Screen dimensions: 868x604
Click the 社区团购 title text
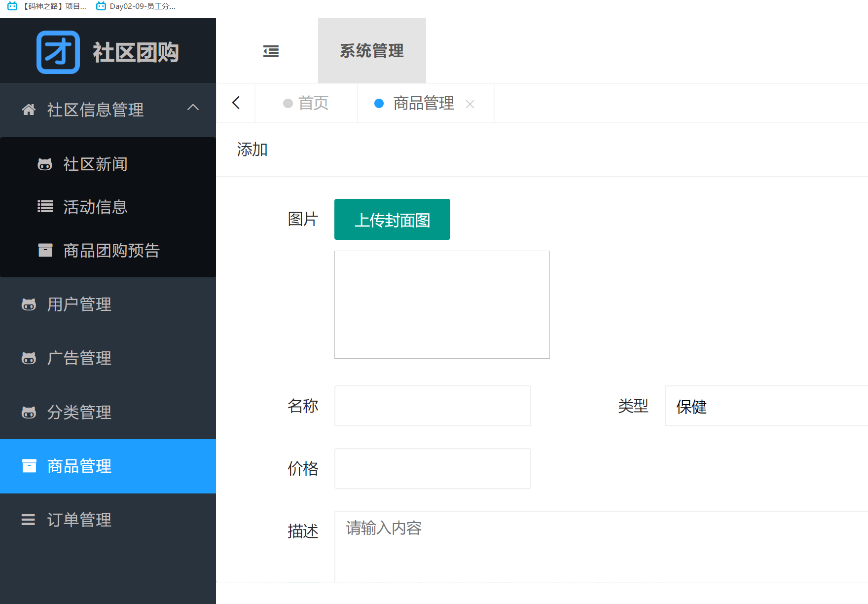pos(136,52)
